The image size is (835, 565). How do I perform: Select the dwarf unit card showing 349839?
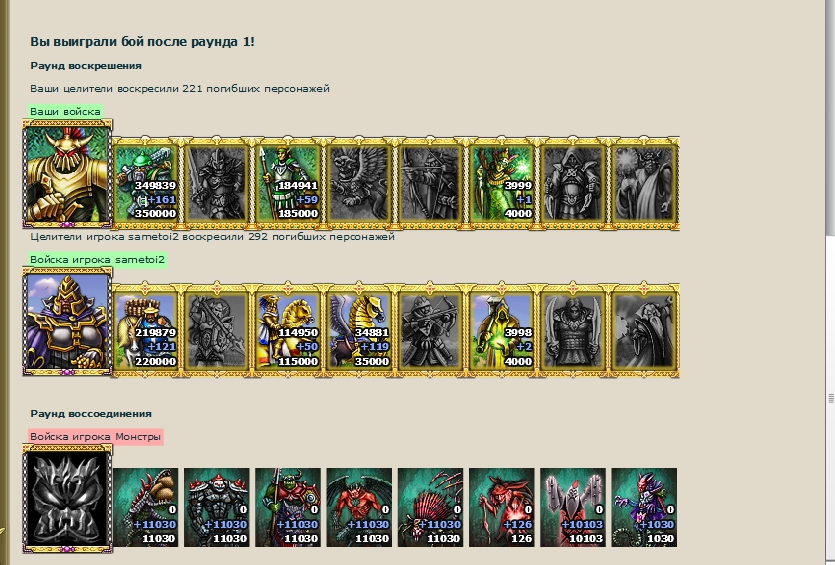click(145, 183)
